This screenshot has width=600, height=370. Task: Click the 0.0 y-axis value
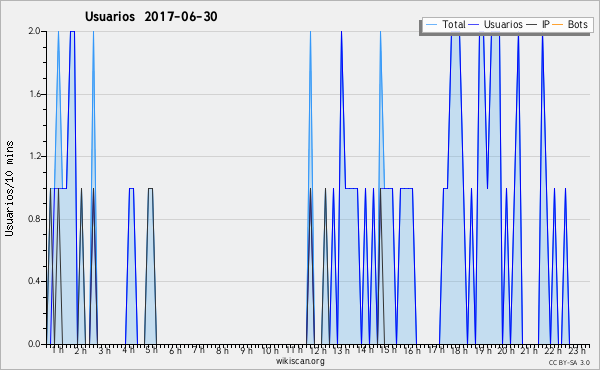(34, 344)
